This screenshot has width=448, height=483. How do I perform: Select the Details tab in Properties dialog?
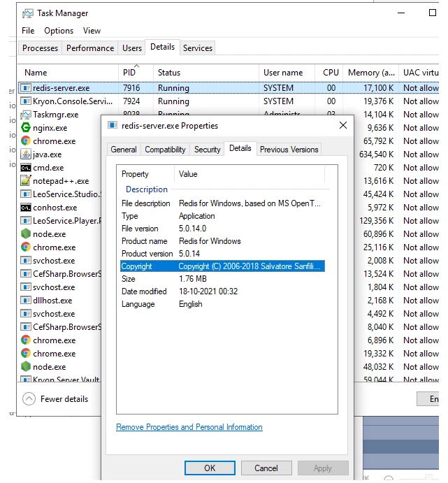(x=240, y=148)
